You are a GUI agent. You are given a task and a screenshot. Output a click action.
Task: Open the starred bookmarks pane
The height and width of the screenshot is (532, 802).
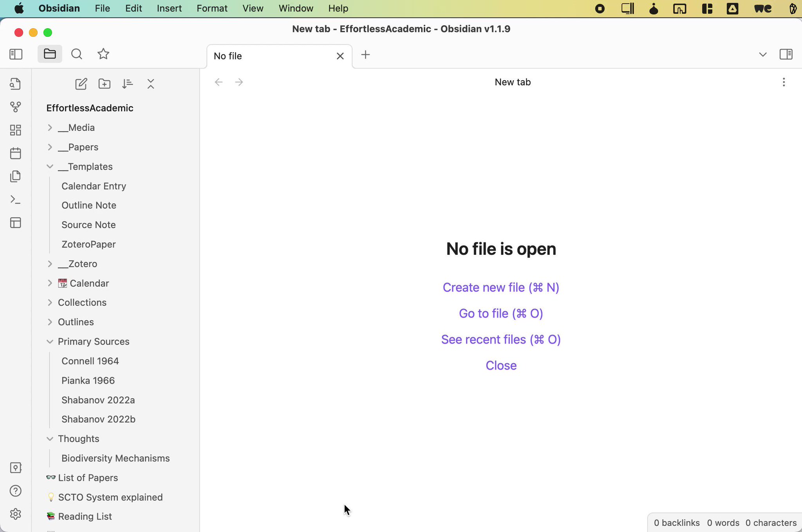coord(103,54)
